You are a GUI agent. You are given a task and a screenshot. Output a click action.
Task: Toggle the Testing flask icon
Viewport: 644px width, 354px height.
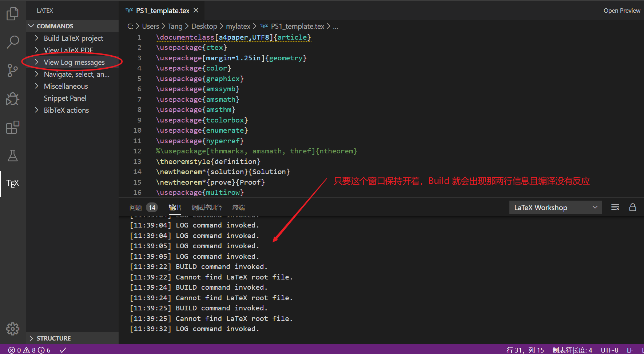click(x=13, y=156)
